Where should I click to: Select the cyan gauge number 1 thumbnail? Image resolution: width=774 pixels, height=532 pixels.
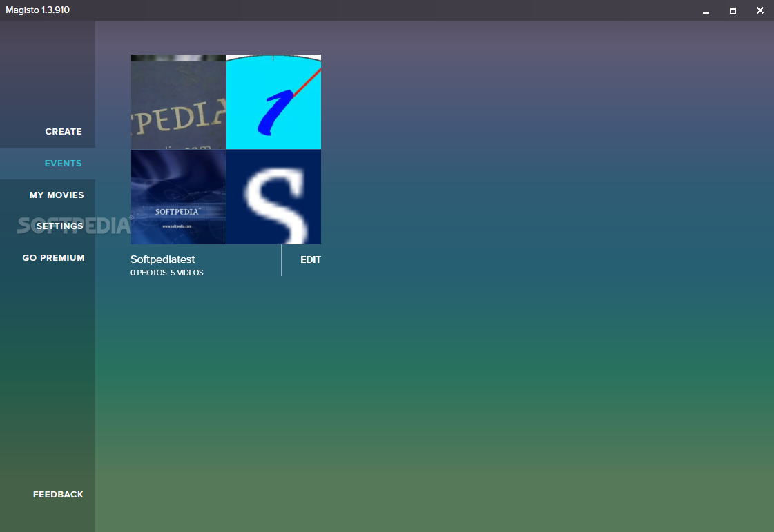pos(273,101)
